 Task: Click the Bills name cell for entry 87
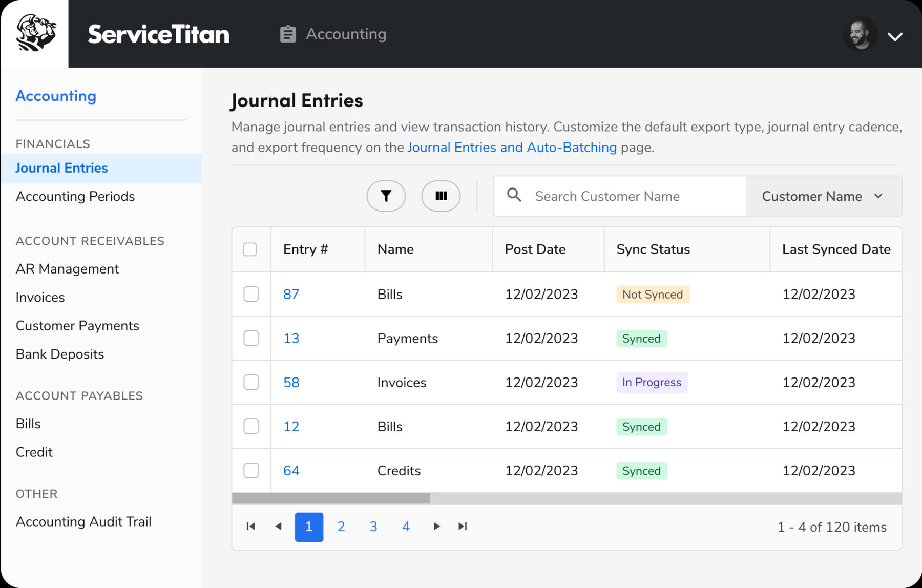tap(390, 295)
